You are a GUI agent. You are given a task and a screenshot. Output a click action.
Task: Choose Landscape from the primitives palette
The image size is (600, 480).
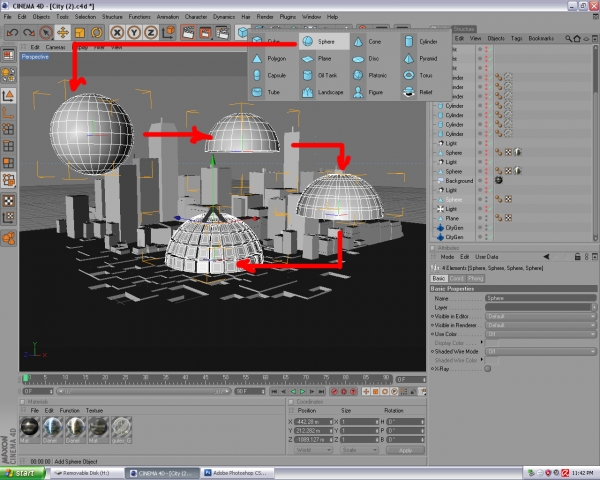click(x=324, y=92)
